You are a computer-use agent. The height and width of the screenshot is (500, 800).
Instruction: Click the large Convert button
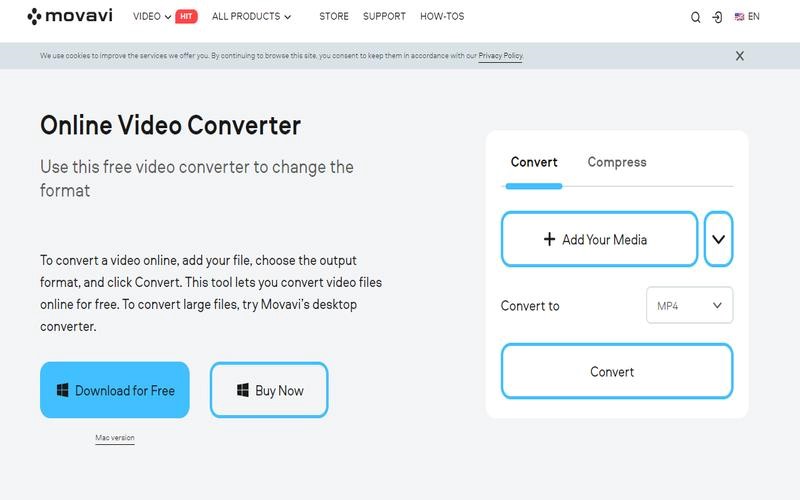(617, 371)
